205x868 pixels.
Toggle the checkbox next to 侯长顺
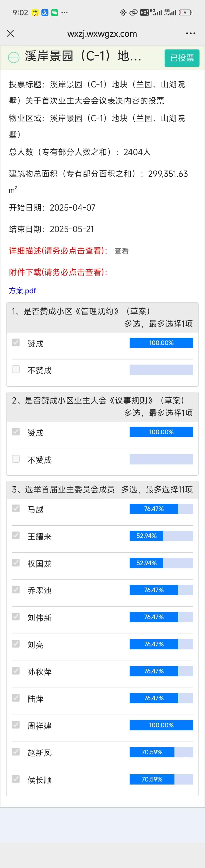click(16, 779)
